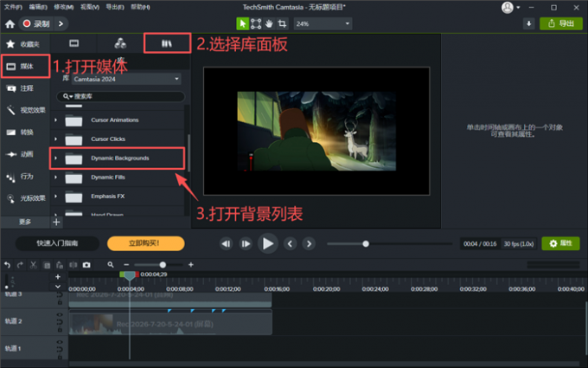
Task: Zoom in timeline with the plus icon
Action: point(191,265)
